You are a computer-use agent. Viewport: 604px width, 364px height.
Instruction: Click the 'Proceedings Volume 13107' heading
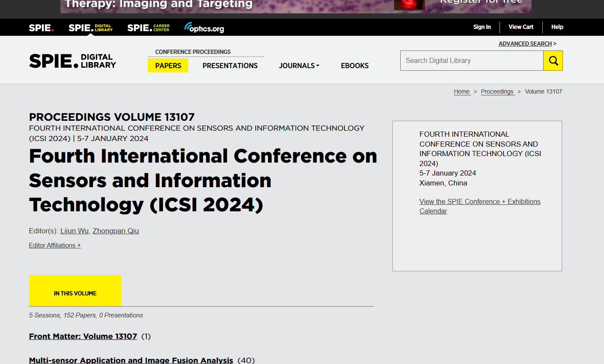pyautogui.click(x=112, y=117)
